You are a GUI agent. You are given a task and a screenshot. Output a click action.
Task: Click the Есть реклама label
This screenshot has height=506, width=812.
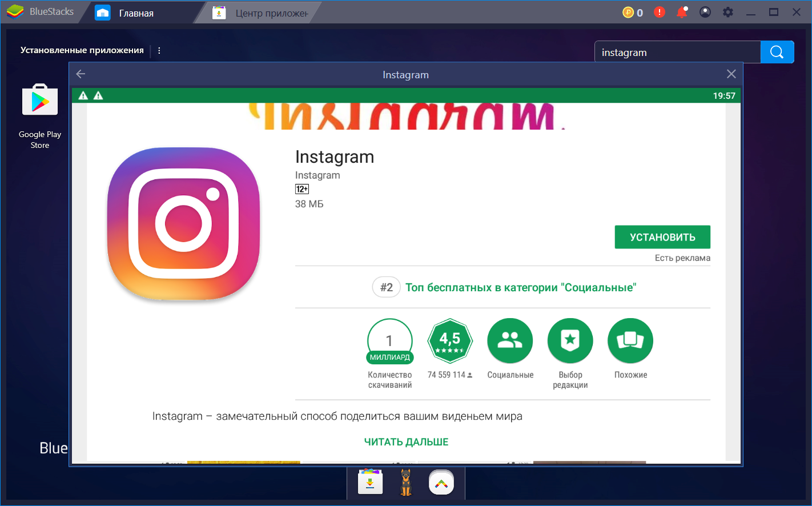tap(682, 258)
